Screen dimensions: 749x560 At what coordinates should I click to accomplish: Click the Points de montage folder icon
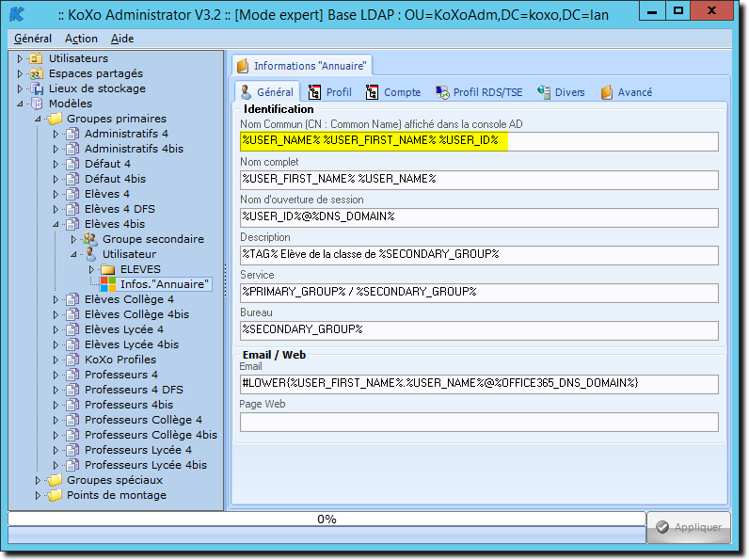[x=55, y=495]
